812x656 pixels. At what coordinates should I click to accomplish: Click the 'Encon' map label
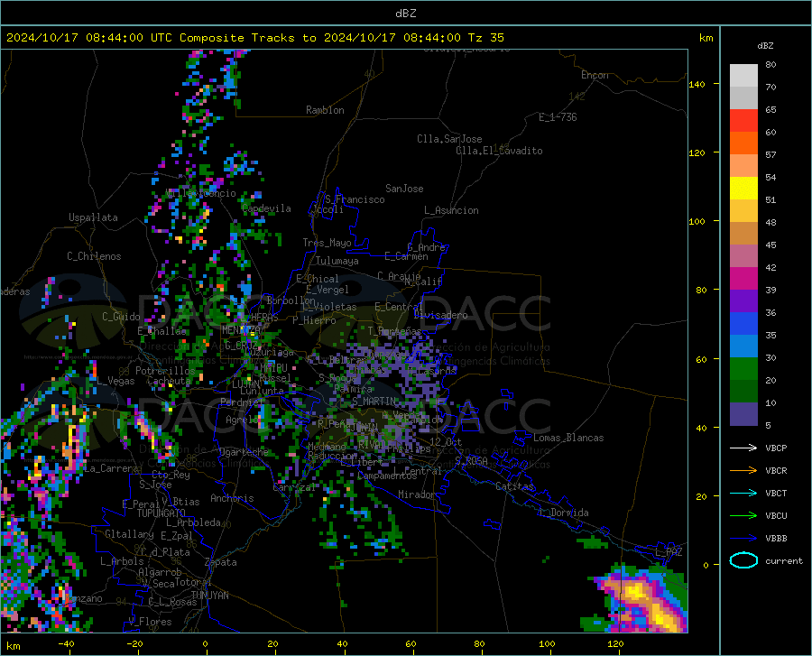click(595, 75)
